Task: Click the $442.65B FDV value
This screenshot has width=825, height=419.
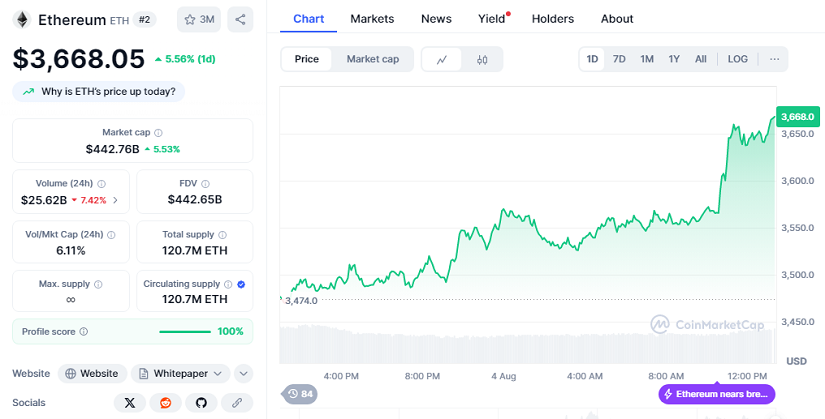Action: click(195, 199)
